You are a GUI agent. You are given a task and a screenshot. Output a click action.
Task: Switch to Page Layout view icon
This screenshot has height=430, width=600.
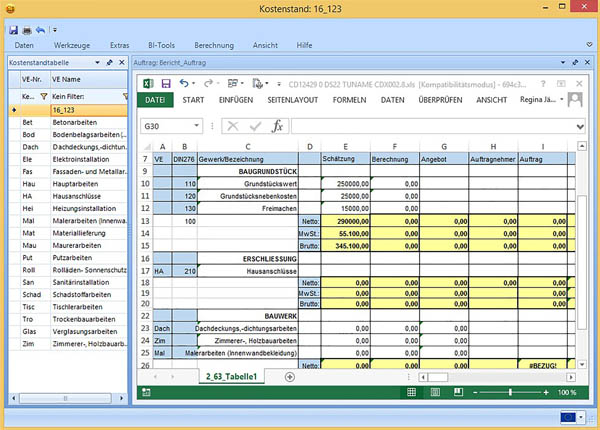tap(435, 392)
